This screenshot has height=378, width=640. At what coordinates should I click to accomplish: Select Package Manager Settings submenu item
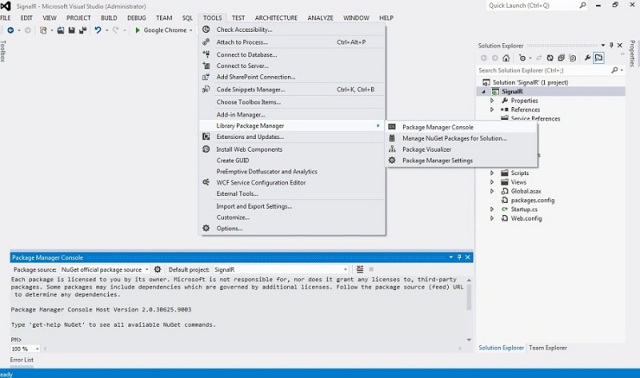click(462, 160)
